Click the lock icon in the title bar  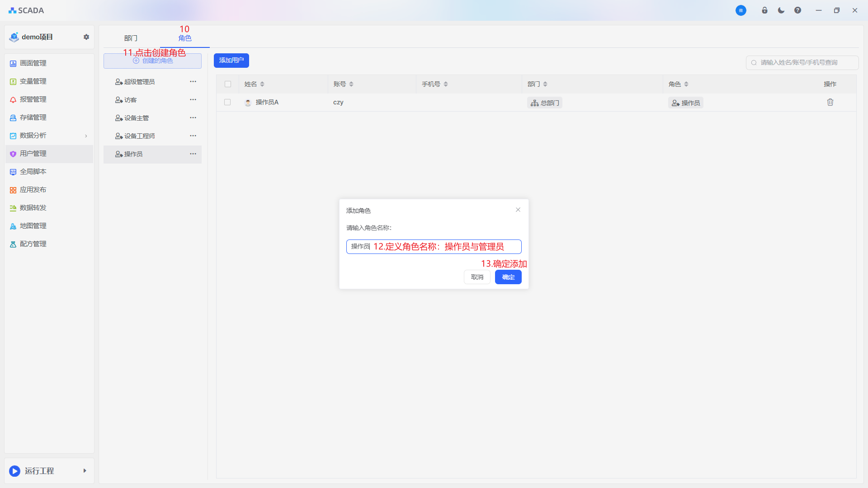764,10
